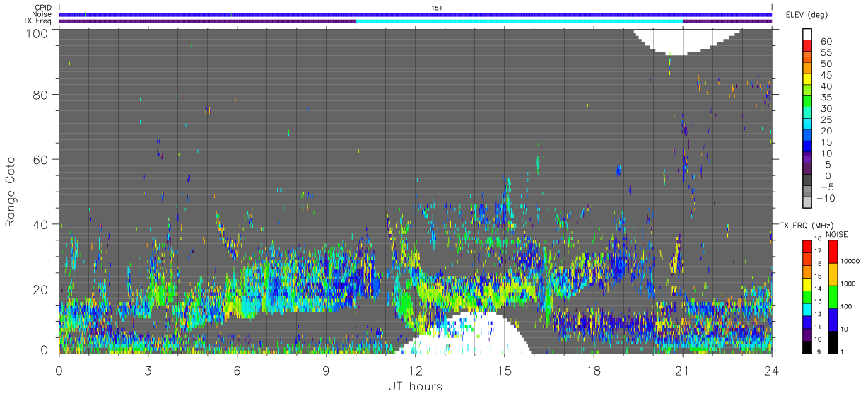Click the "3" tick on the UT hours axis

coord(148,371)
